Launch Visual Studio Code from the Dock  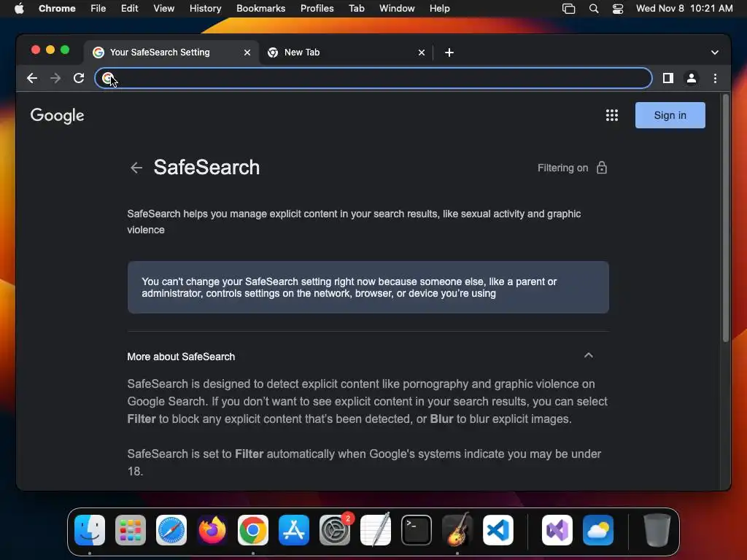[498, 530]
